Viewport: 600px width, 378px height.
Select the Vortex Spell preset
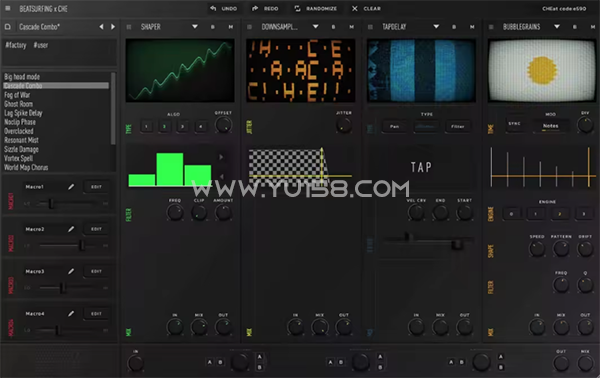click(x=18, y=158)
